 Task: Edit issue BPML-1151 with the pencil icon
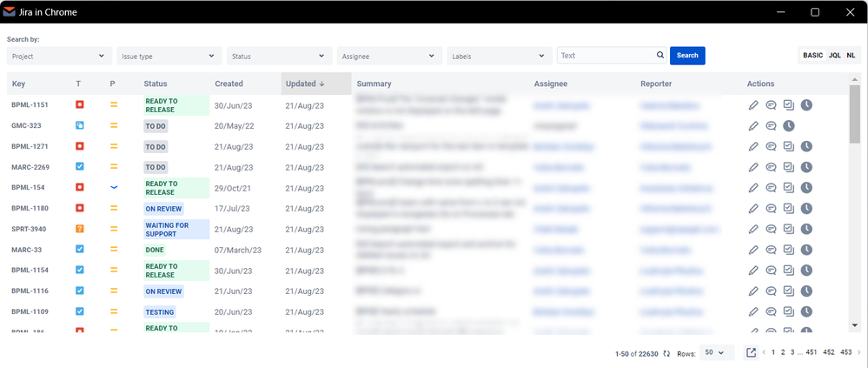pos(752,105)
